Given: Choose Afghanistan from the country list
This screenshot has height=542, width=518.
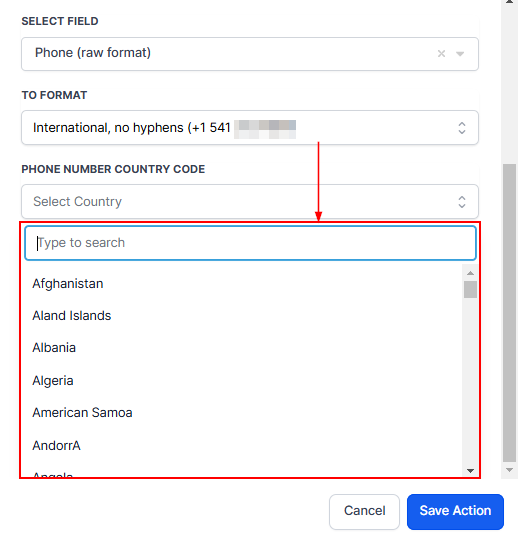Looking at the screenshot, I should point(68,283).
